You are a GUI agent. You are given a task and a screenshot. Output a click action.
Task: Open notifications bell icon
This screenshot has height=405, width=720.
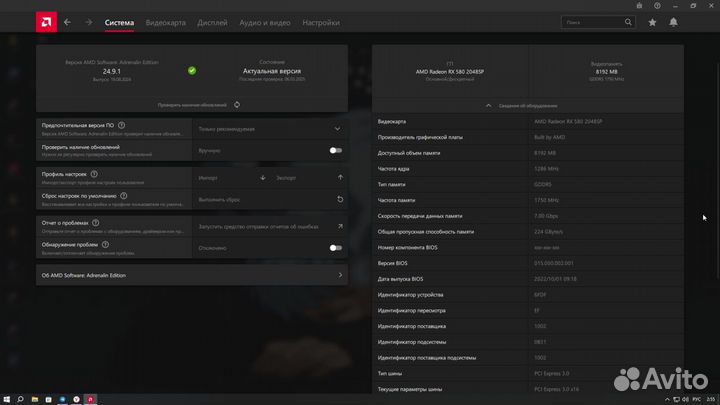coord(674,21)
